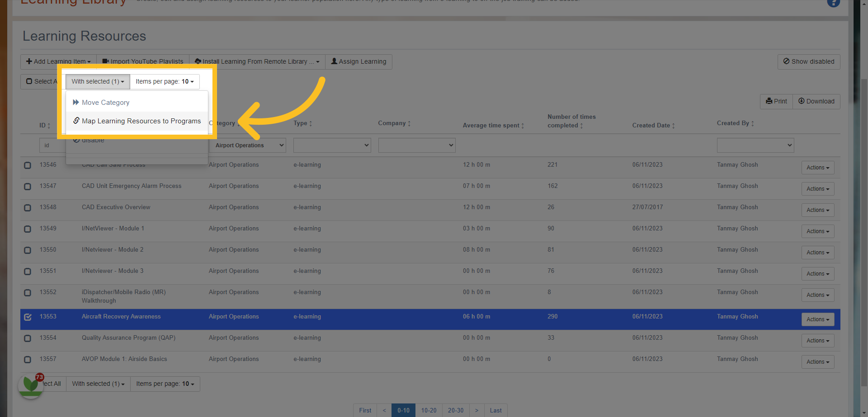Go to pagination page 10-20
This screenshot has width=868, height=417.
click(429, 410)
